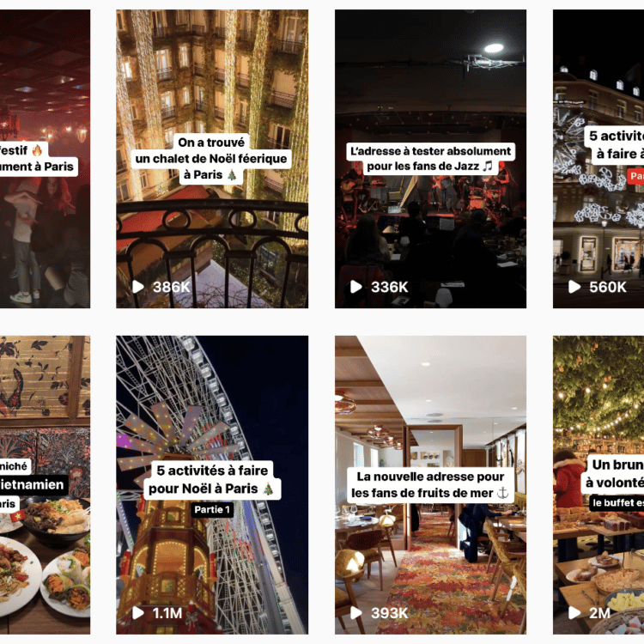Click play icon beside 560K views
The image size is (644, 644).
pos(574,287)
